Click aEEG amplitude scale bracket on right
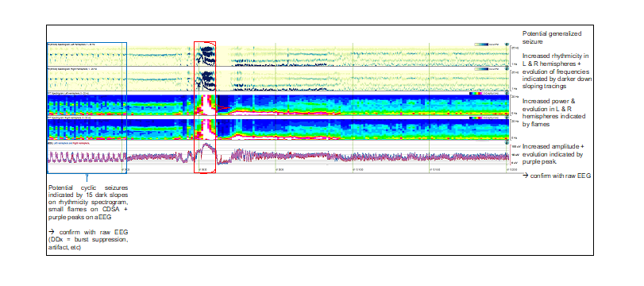The width and height of the screenshot is (644, 286). click(x=511, y=154)
